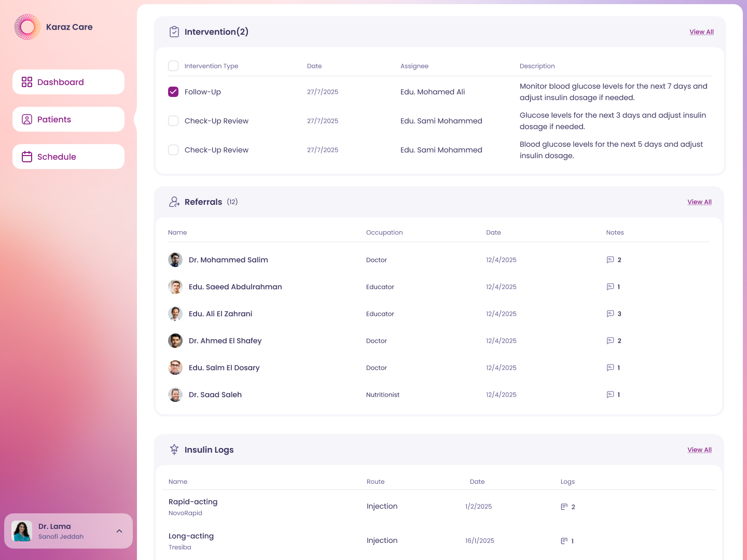Select the Dr. Saad Saleh name
The height and width of the screenshot is (560, 747).
(215, 395)
